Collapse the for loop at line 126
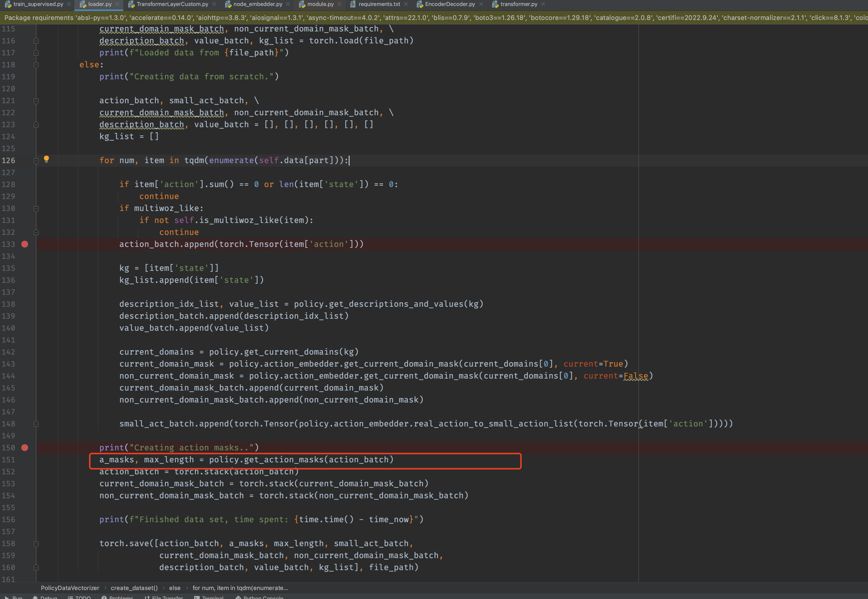Image resolution: width=868 pixels, height=599 pixels. pyautogui.click(x=36, y=161)
